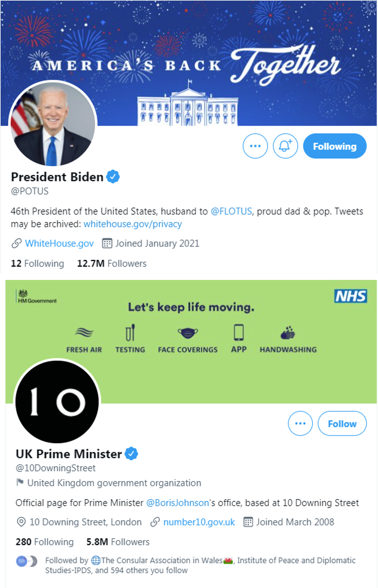Click the government organization flag icon
This screenshot has width=378, height=588.
pos(20,482)
